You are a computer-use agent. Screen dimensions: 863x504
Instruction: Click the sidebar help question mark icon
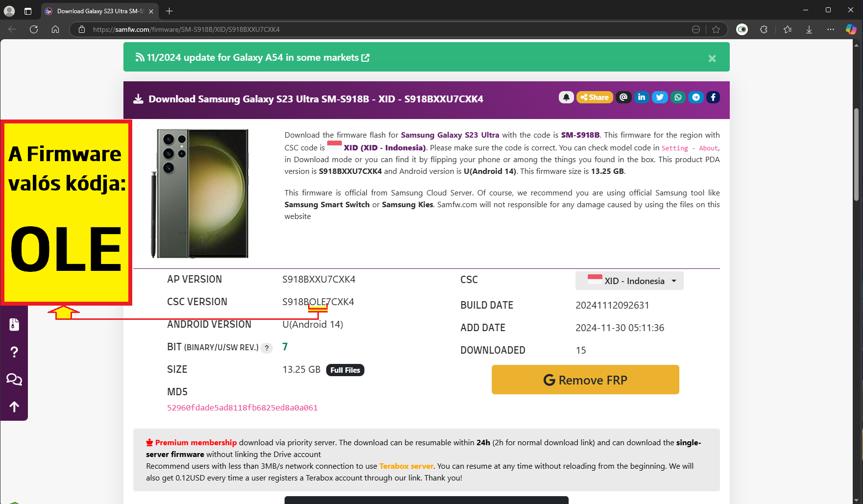click(x=14, y=352)
